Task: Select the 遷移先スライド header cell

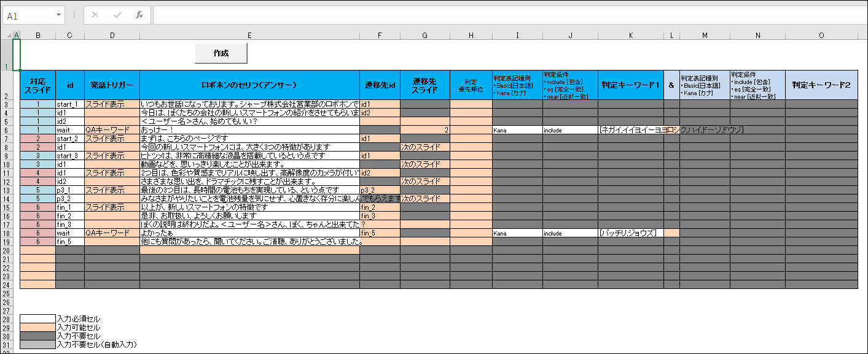Action: click(x=425, y=85)
